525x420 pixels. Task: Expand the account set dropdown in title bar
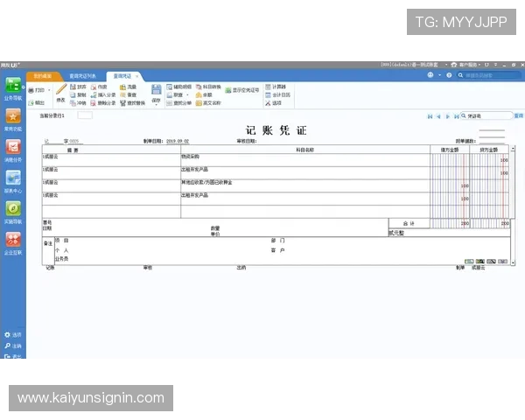pos(446,65)
